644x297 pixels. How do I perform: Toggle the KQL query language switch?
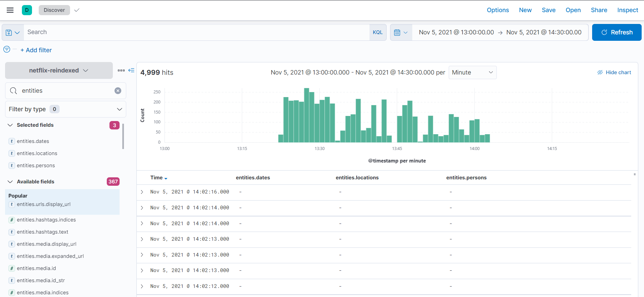coord(378,32)
